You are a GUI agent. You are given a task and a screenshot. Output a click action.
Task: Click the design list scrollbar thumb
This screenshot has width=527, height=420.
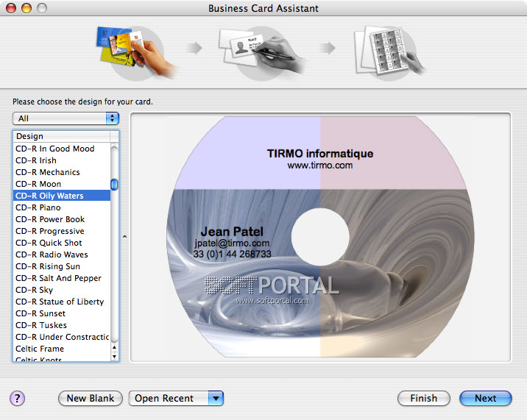[x=114, y=184]
